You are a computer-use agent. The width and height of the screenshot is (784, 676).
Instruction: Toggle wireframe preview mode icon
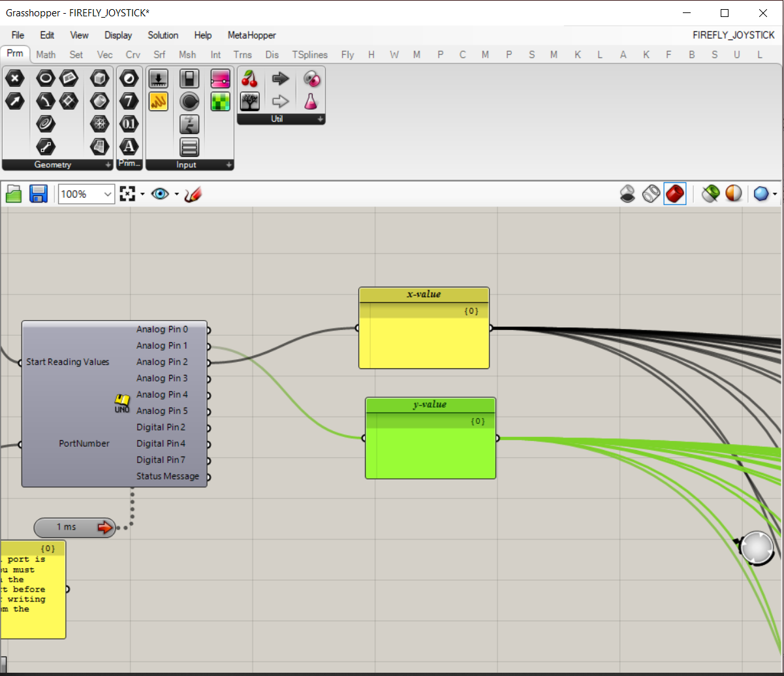click(651, 194)
